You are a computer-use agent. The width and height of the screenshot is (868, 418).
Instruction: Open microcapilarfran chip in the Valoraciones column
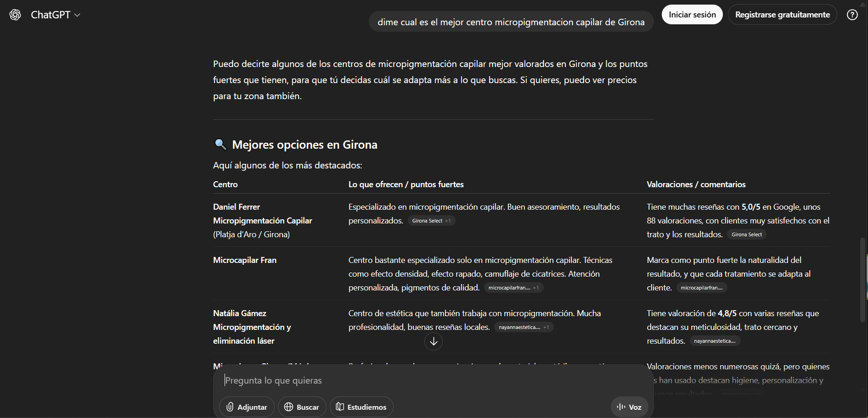(x=701, y=287)
